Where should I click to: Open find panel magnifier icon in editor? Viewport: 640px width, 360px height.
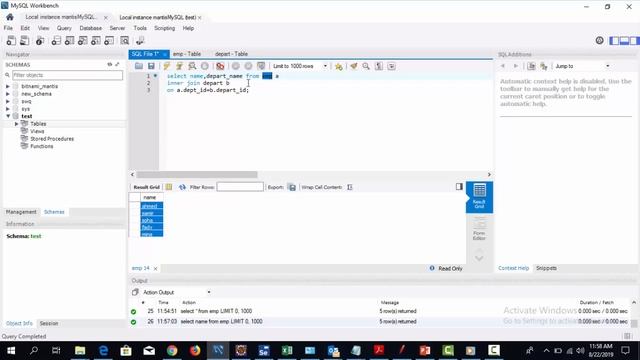coord(366,66)
